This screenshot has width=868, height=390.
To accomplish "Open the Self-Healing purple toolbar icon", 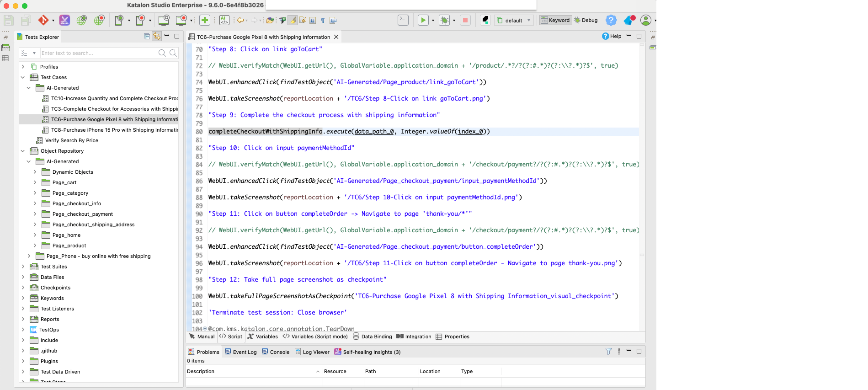I will [65, 20].
